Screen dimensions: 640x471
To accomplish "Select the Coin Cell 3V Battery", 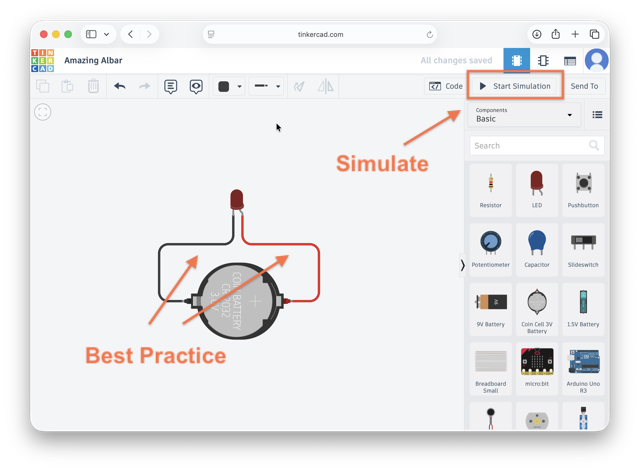I will (x=537, y=309).
